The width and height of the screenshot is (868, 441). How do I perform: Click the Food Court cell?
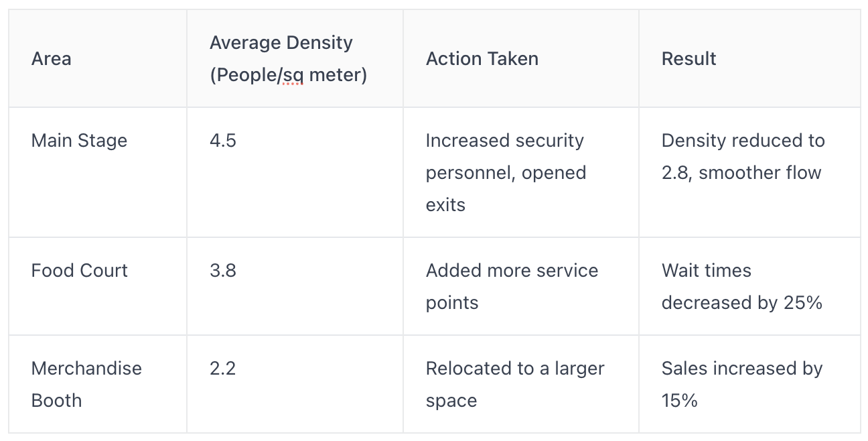98,286
